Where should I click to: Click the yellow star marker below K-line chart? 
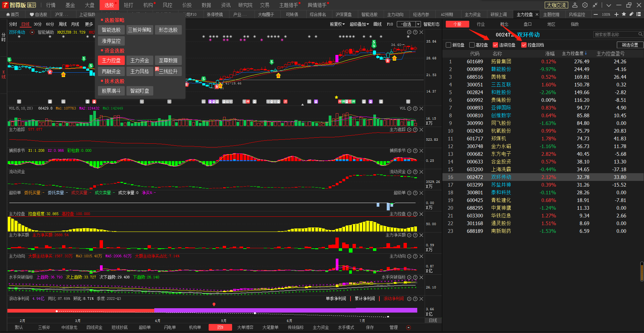click(336, 97)
